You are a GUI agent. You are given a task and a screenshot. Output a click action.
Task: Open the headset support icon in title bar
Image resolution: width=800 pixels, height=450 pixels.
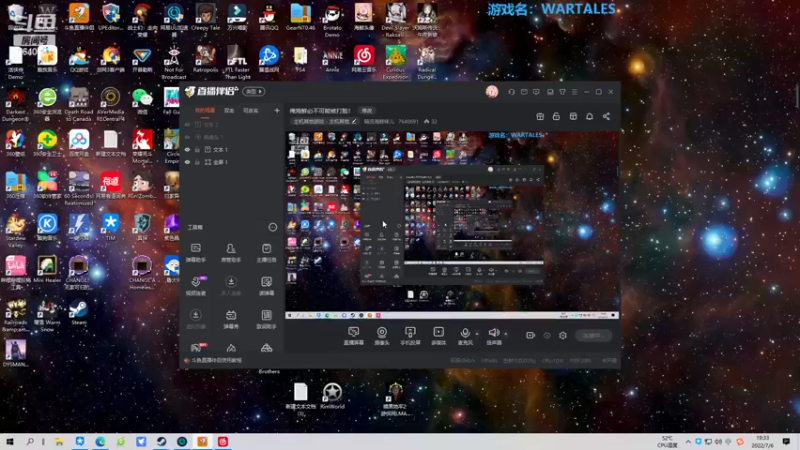pyautogui.click(x=511, y=92)
